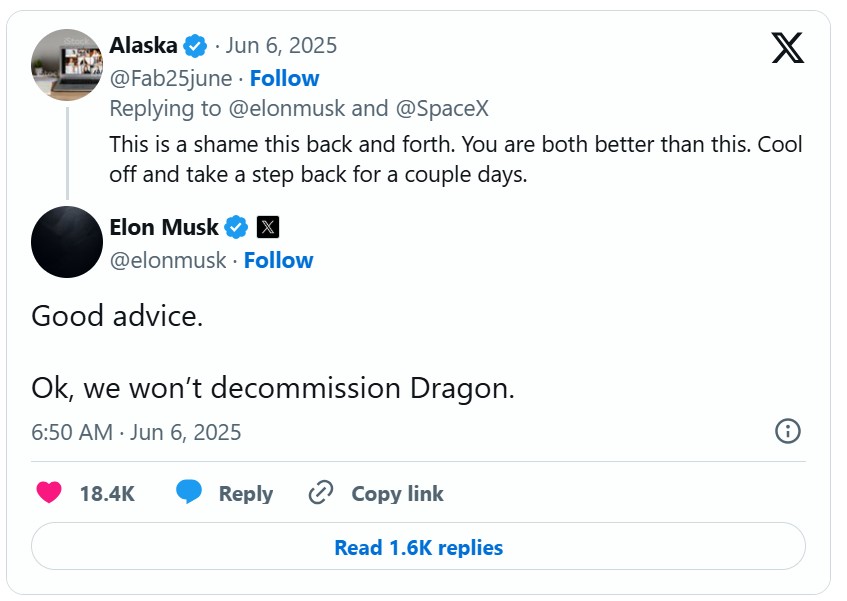This screenshot has width=847, height=601.
Task: Click the Alaska display name
Action: click(143, 46)
